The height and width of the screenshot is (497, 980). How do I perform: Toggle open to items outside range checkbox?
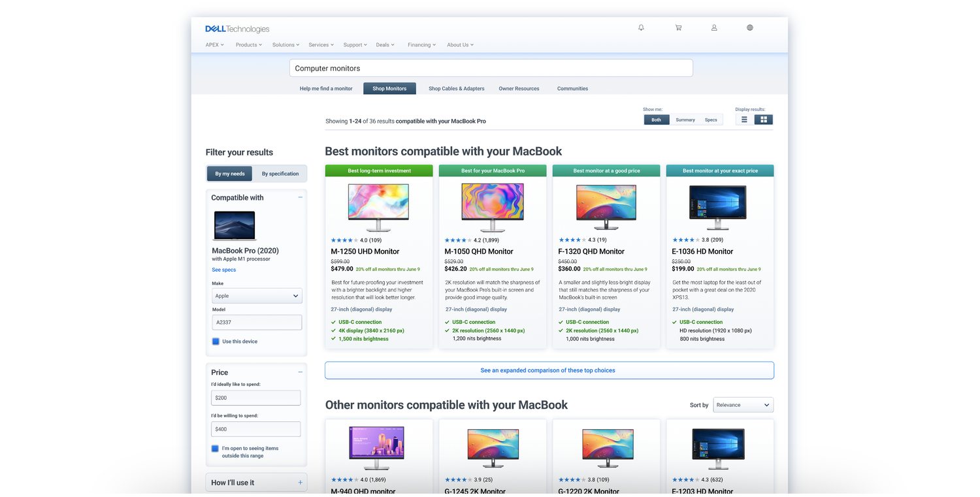click(215, 449)
